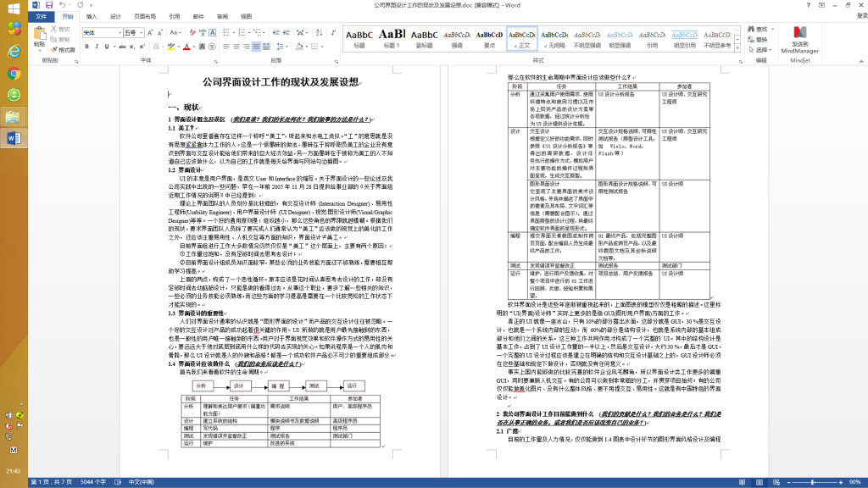
Task: Apply the 标题 1 heading style
Action: (392, 39)
